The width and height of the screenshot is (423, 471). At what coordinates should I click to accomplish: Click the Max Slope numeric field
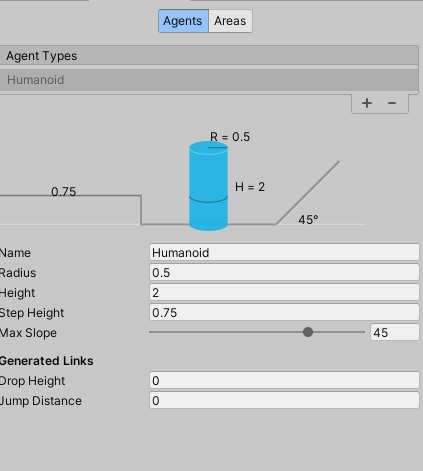click(x=395, y=332)
